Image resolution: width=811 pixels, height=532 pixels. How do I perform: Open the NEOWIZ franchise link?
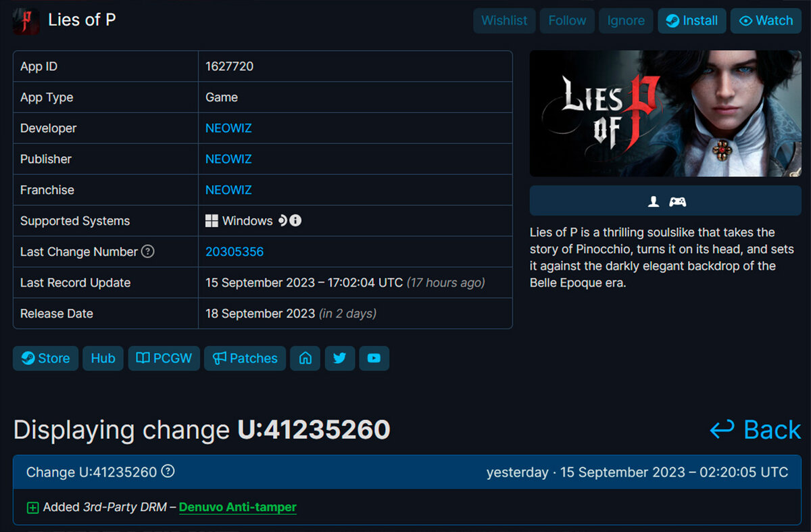point(228,191)
